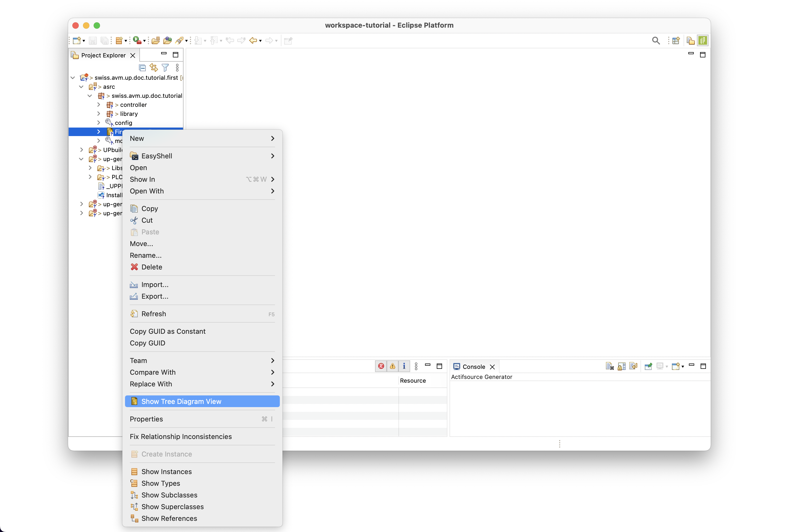Open the New wizard dropdown arrow
This screenshot has width=807, height=532.
point(84,41)
